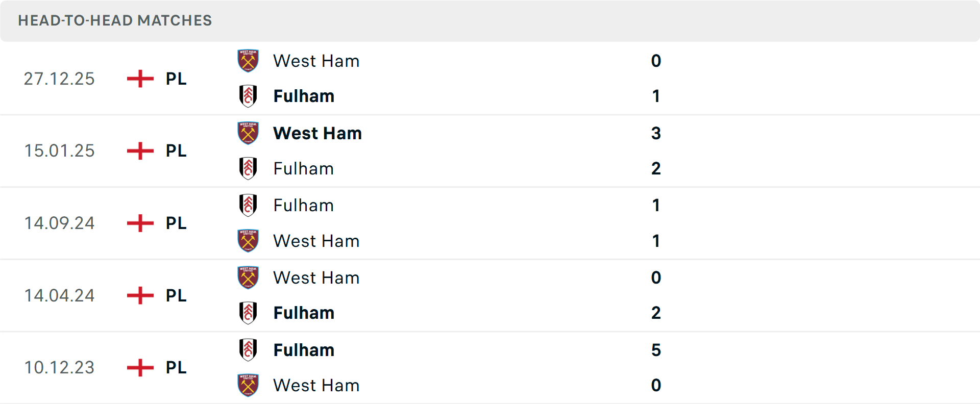Click the Fulham badge in the 27.12.25 match

coord(249,96)
